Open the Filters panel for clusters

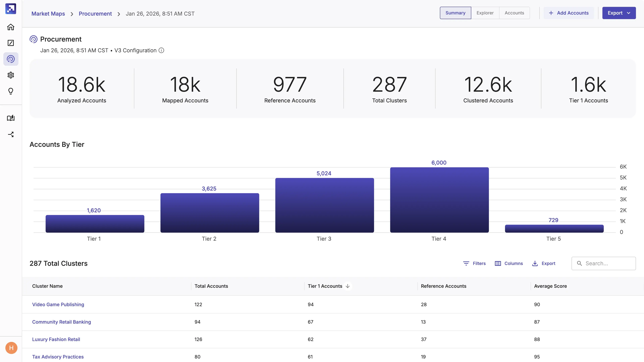(x=474, y=263)
